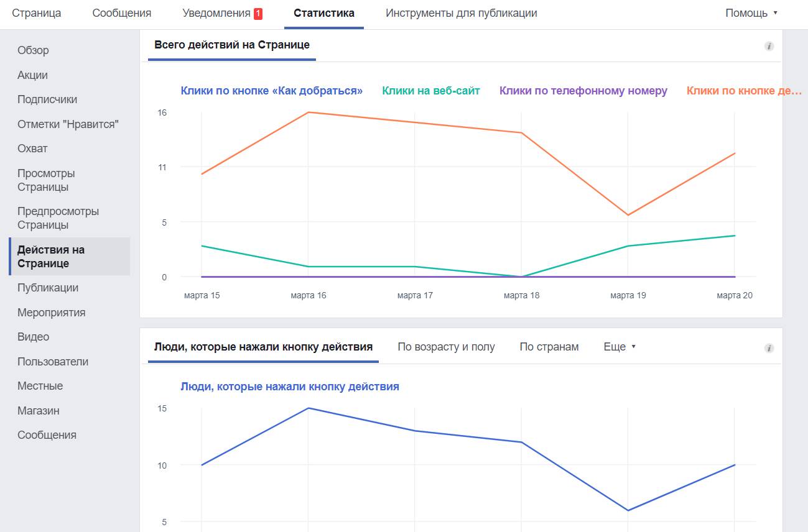808x532 pixels.
Task: Open 'Магазин' sidebar section
Action: [38, 411]
